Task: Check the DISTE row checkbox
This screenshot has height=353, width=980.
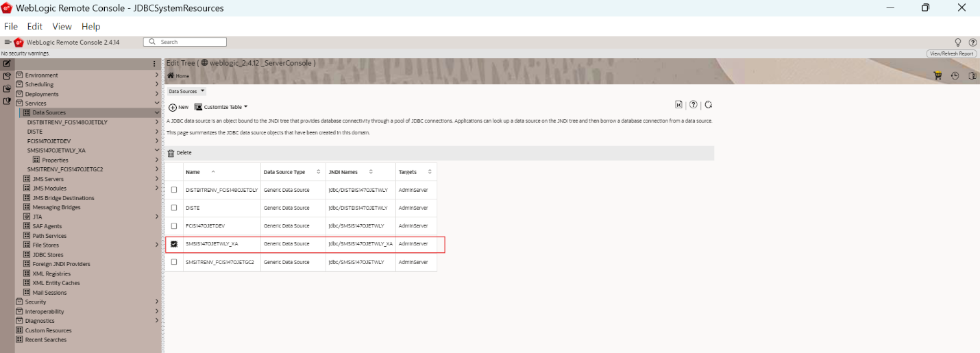Action: (x=174, y=208)
